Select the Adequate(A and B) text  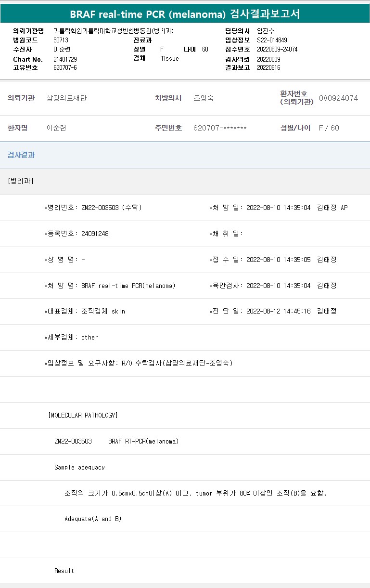click(x=93, y=519)
